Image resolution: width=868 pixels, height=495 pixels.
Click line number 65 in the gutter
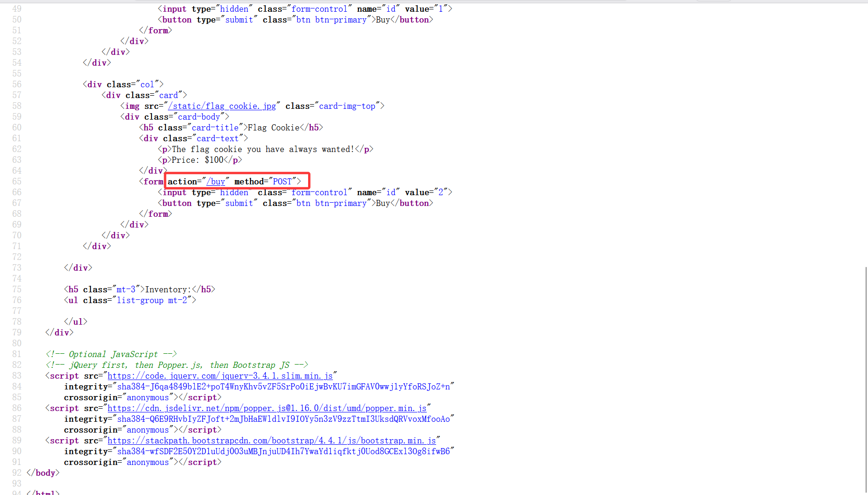click(x=17, y=182)
